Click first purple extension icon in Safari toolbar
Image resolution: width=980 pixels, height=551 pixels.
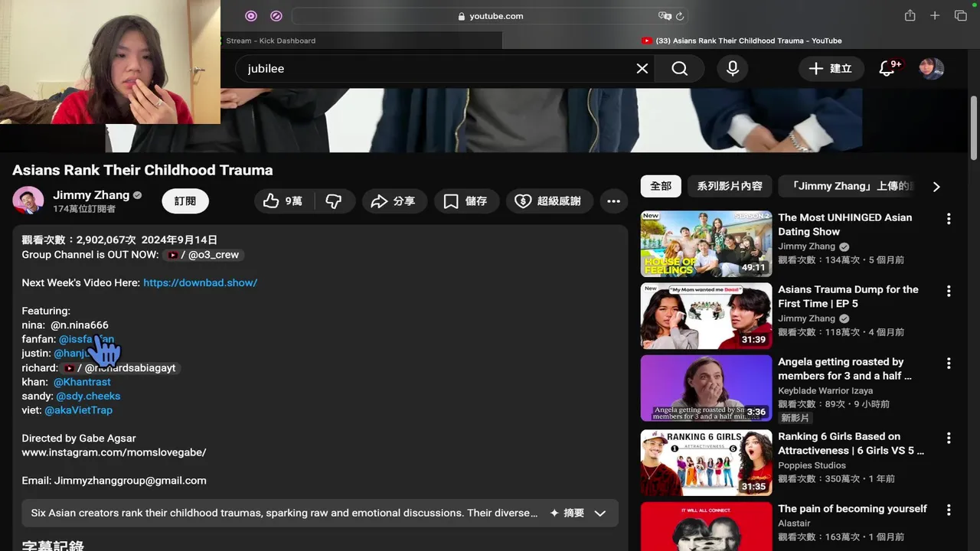250,16
